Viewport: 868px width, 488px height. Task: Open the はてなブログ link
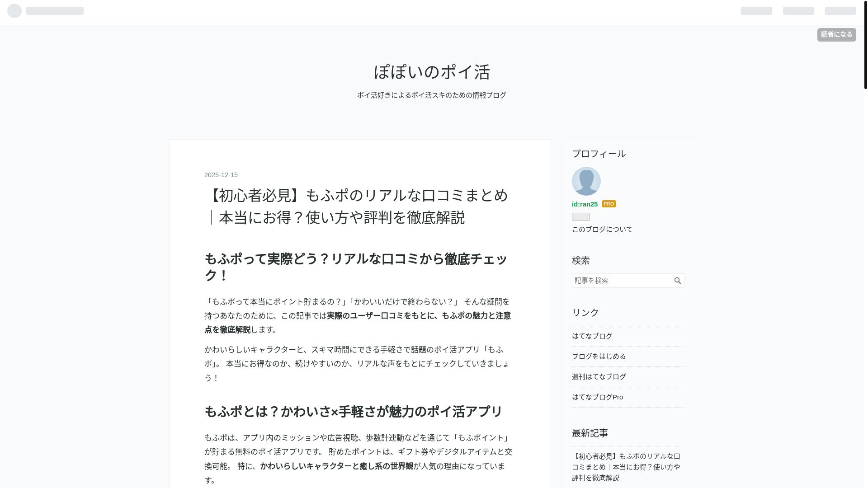click(592, 336)
